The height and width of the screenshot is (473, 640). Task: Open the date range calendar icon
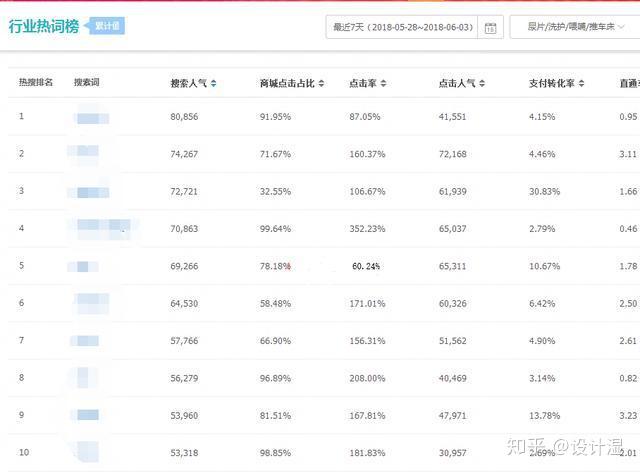(x=490, y=28)
